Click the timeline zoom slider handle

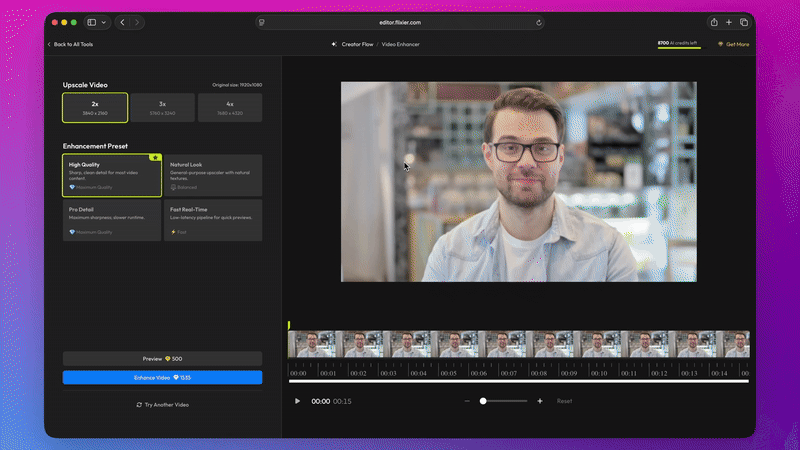point(483,401)
